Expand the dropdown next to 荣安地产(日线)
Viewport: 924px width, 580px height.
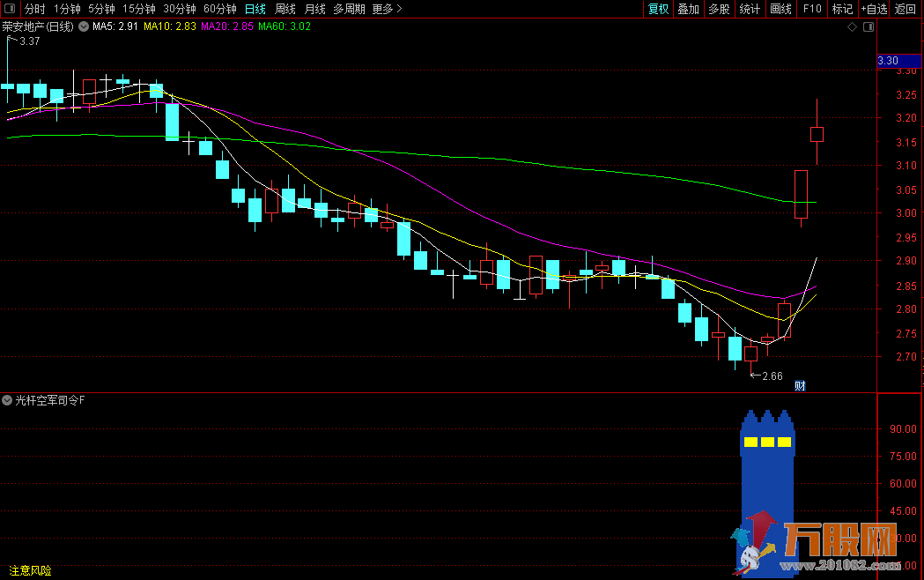(x=84, y=26)
